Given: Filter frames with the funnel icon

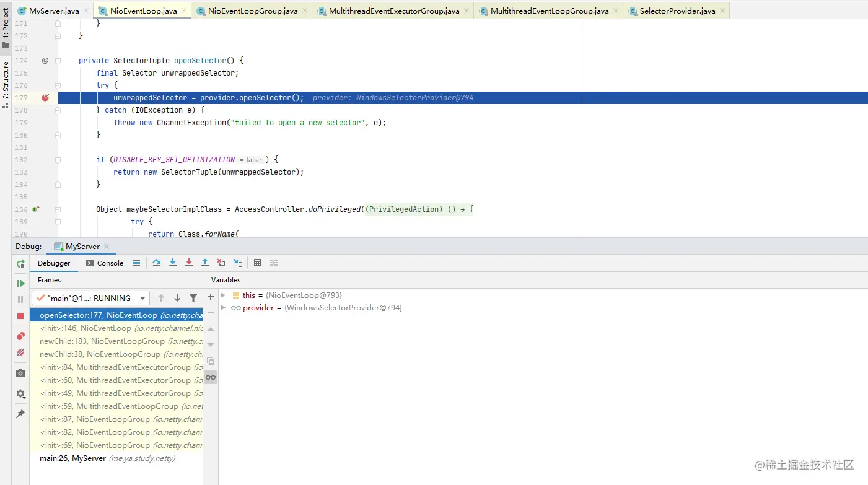Looking at the screenshot, I should click(x=193, y=298).
